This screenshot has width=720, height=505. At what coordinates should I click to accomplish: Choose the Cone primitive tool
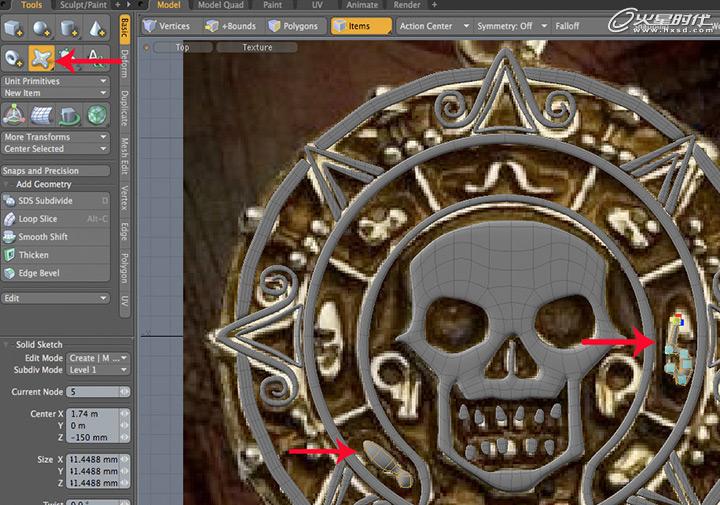pyautogui.click(x=96, y=29)
